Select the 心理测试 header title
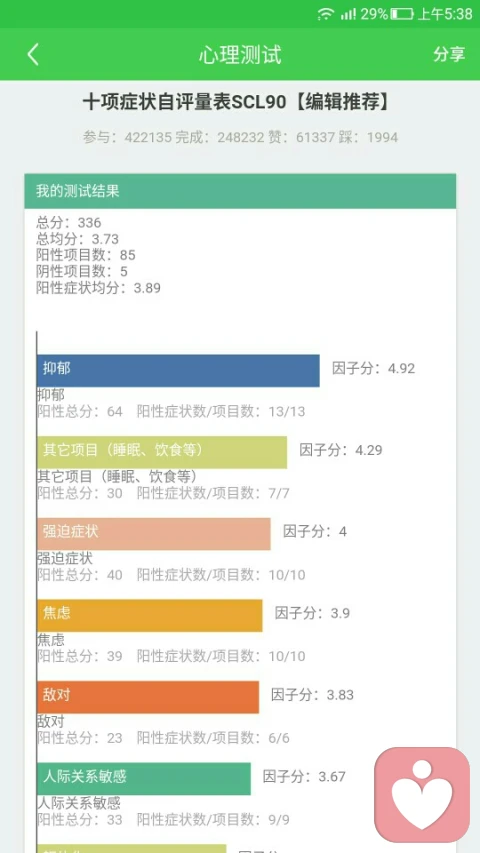Viewport: 480px width, 853px height. coord(240,55)
